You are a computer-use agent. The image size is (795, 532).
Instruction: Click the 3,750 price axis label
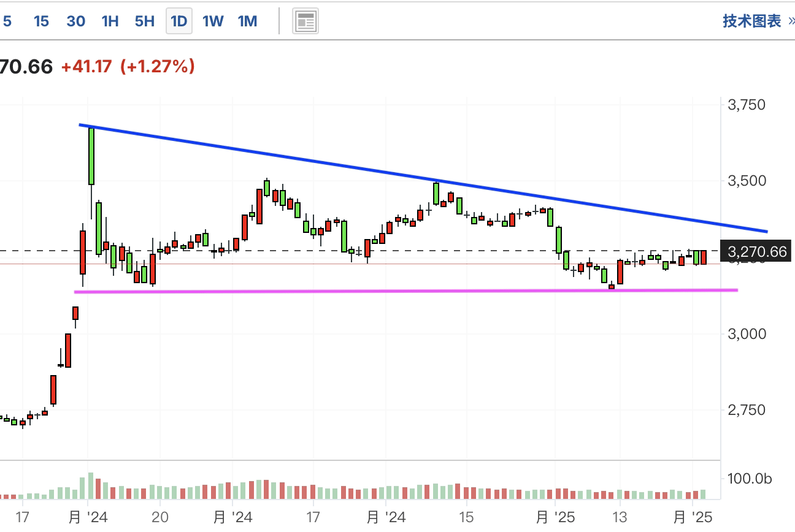tap(746, 105)
